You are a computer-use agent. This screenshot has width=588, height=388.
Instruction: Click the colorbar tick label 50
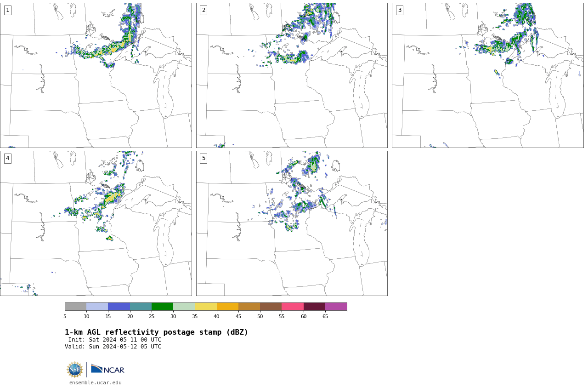pyautogui.click(x=260, y=316)
